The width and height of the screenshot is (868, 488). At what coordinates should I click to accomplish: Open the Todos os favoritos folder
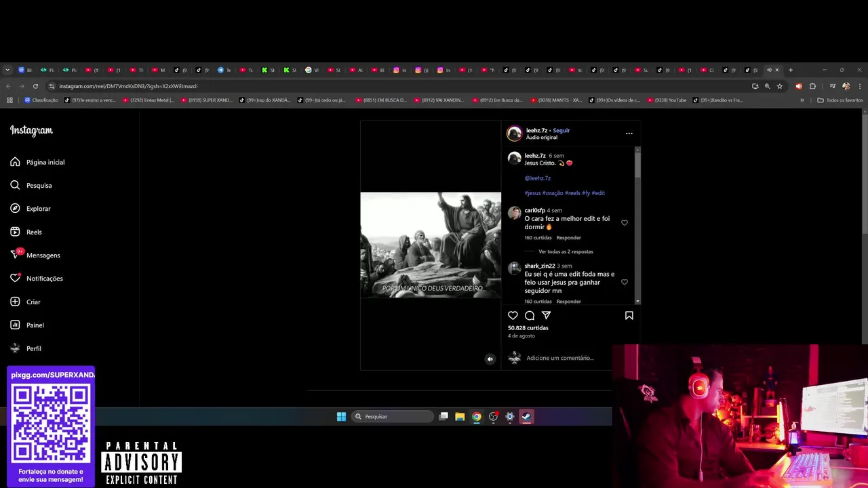840,100
